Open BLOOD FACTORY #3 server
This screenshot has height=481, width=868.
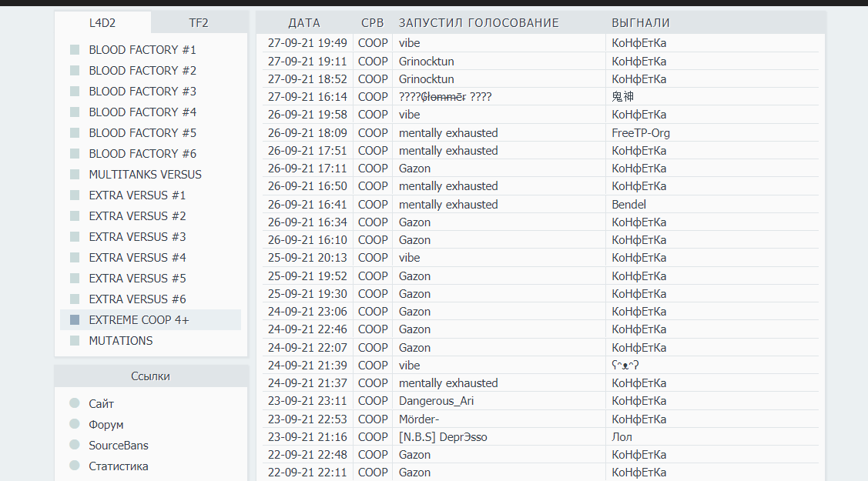coord(142,92)
